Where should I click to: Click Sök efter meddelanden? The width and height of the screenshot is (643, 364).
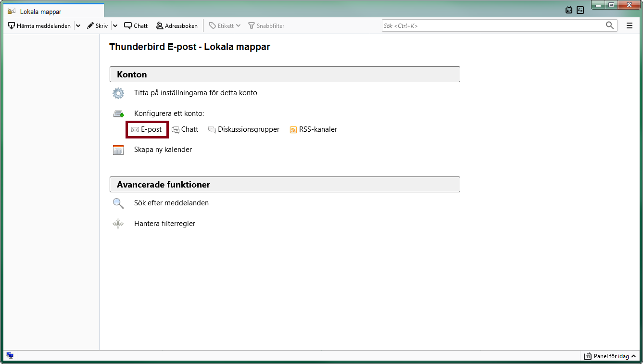pyautogui.click(x=171, y=203)
